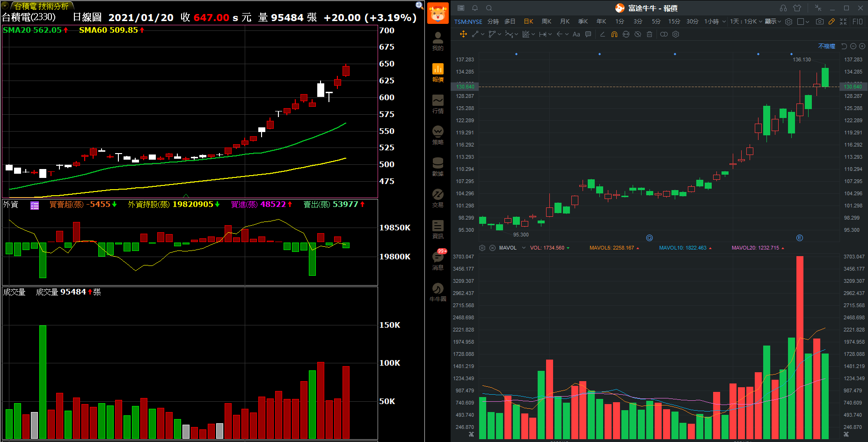Image resolution: width=868 pixels, height=442 pixels.
Task: Select the 台積電 技術分析 window tab
Action: pos(41,6)
